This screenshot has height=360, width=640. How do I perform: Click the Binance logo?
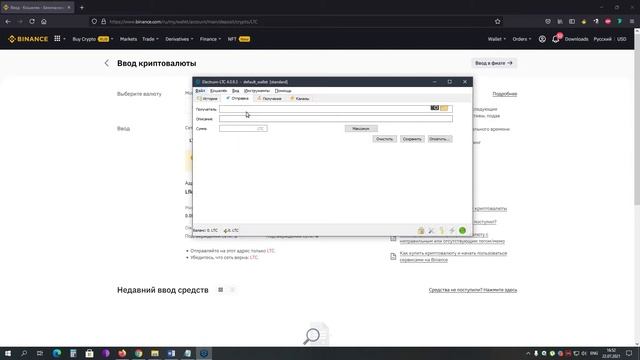coord(28,39)
